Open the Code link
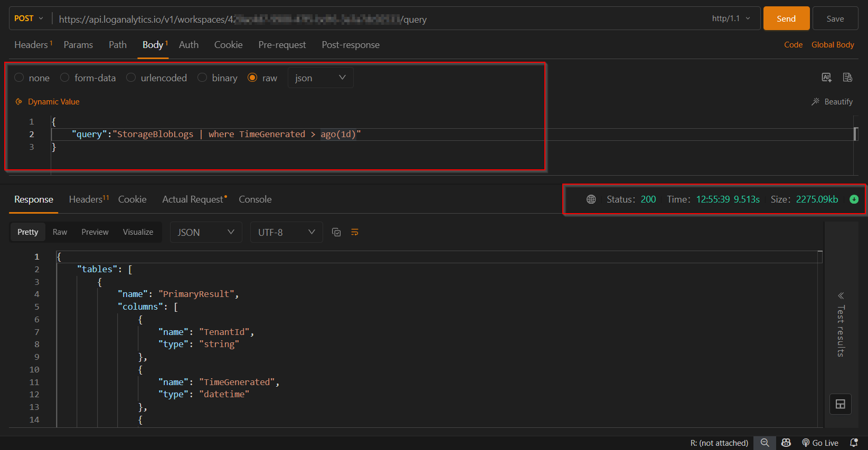The image size is (868, 450). [x=793, y=45]
